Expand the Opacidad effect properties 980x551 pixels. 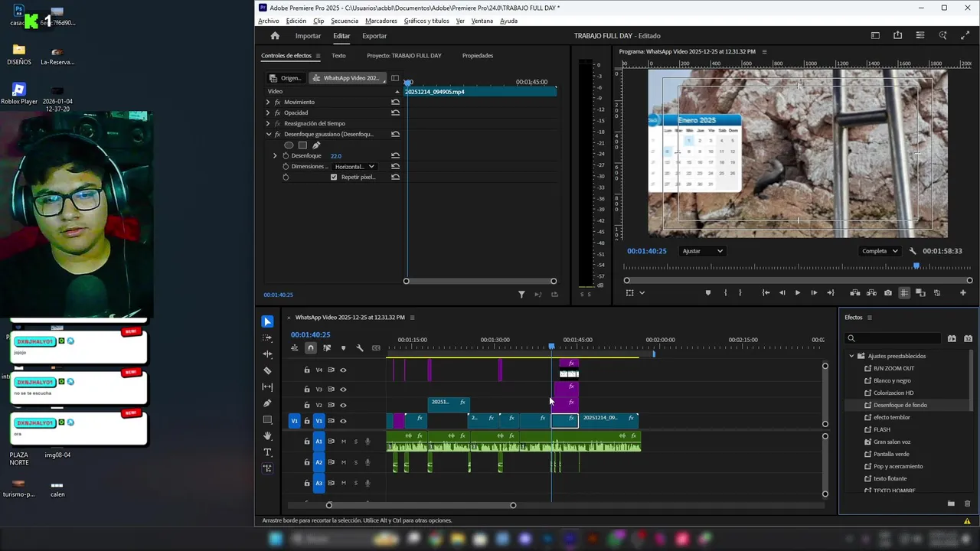coord(268,112)
